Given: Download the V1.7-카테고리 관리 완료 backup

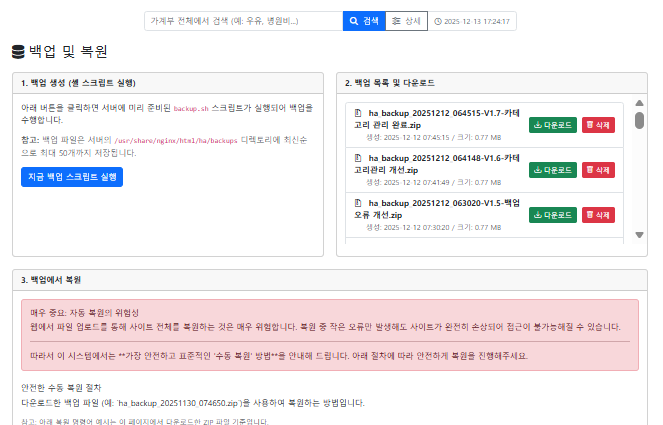Looking at the screenshot, I should tap(553, 125).
